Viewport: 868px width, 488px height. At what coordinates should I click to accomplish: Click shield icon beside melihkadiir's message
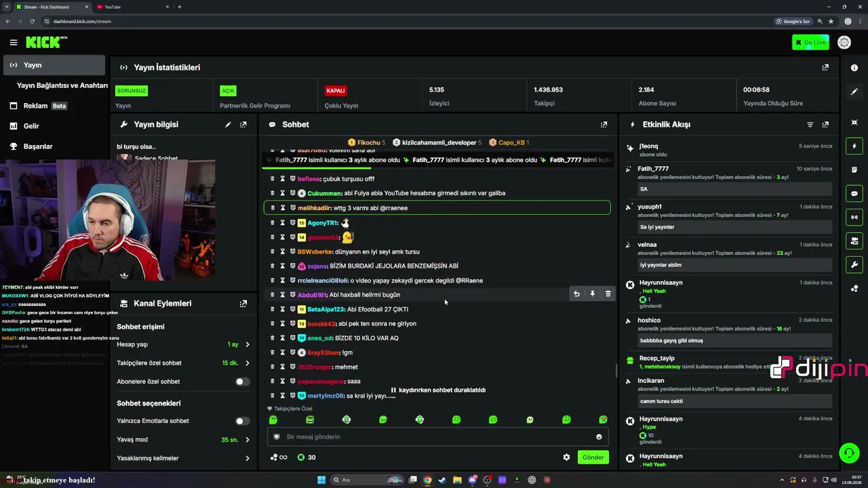coord(293,208)
